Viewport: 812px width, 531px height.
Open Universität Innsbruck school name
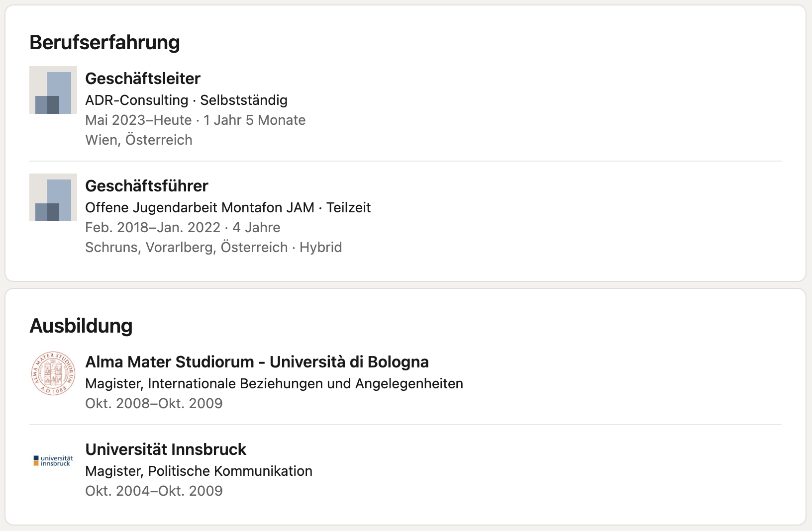tap(166, 449)
